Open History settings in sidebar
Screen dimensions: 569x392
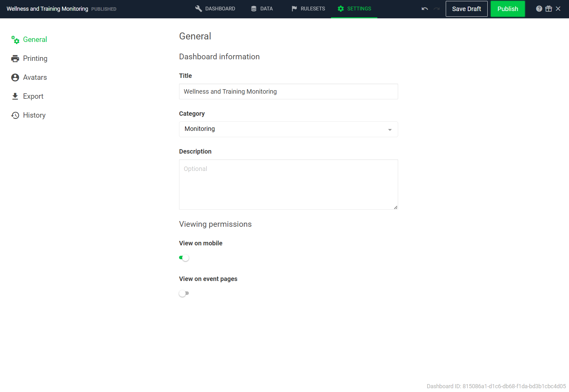tap(28, 115)
